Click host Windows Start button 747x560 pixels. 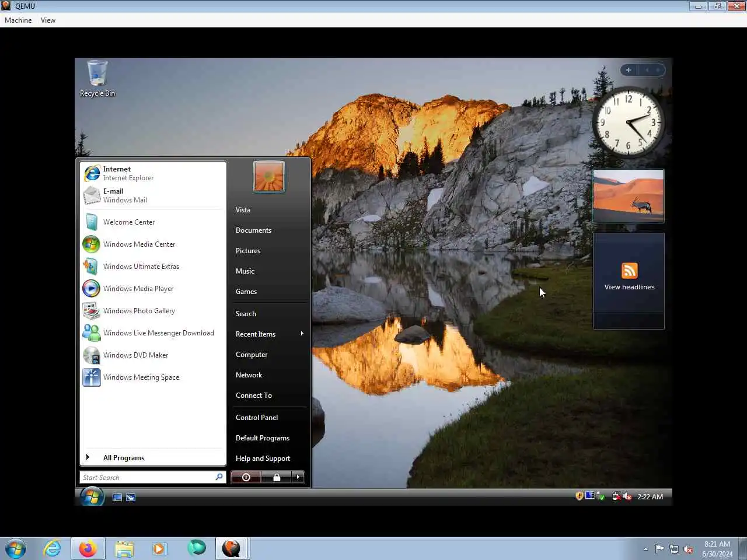(15, 549)
